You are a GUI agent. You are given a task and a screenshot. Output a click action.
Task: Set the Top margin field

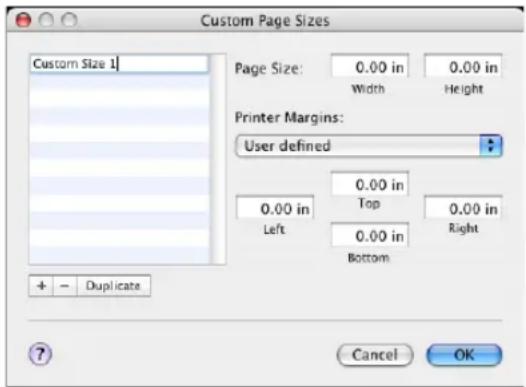click(370, 184)
